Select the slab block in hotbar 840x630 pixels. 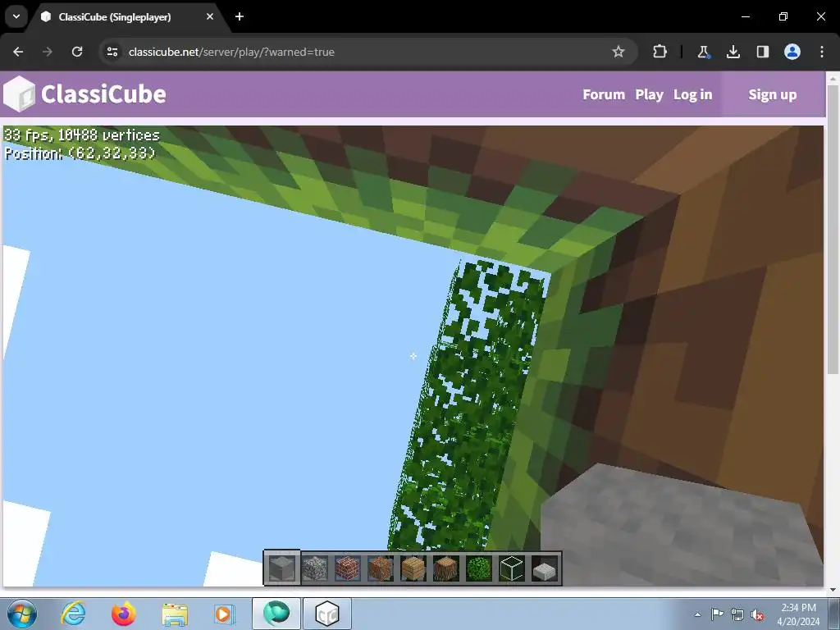point(545,568)
